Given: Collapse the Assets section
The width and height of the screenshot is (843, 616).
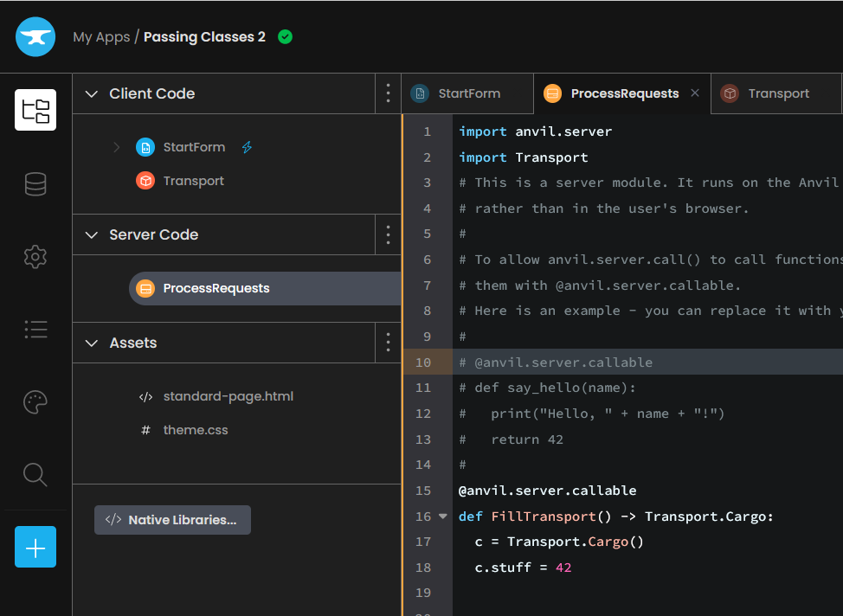Looking at the screenshot, I should (x=92, y=343).
